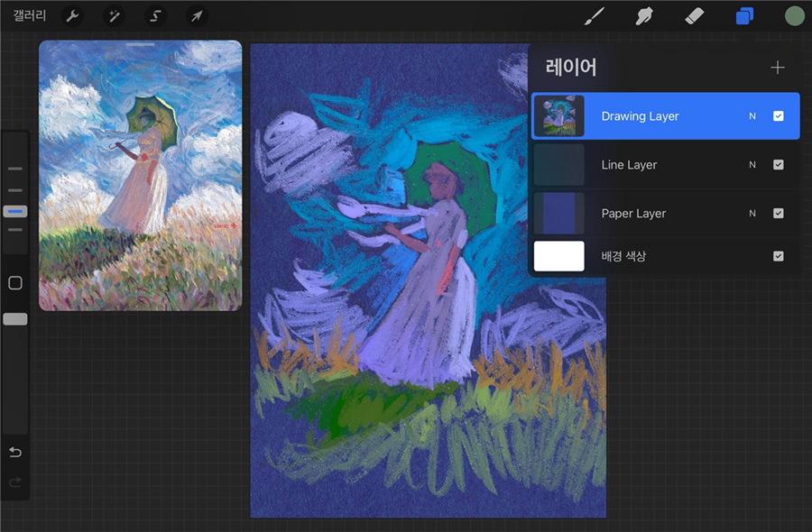Toggle visibility of Drawing Layer

coord(778,115)
